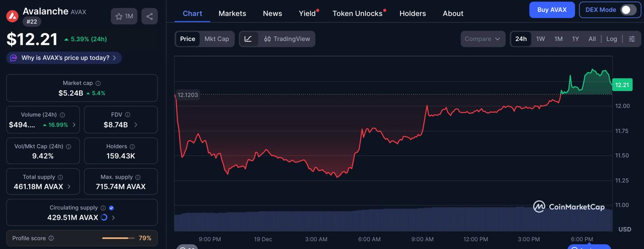Open 'Why is AVAX's price up today?'
Image resolution: width=644 pixels, height=249 pixels.
[x=64, y=58]
